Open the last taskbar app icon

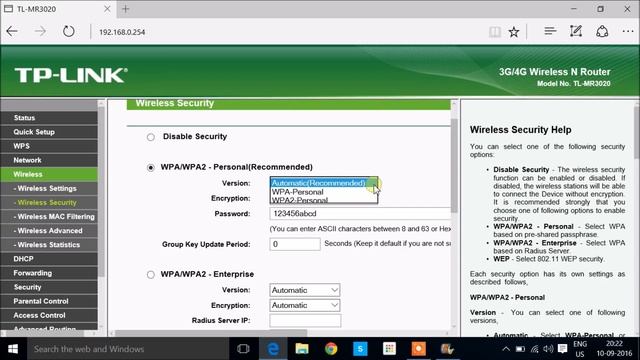pos(447,349)
